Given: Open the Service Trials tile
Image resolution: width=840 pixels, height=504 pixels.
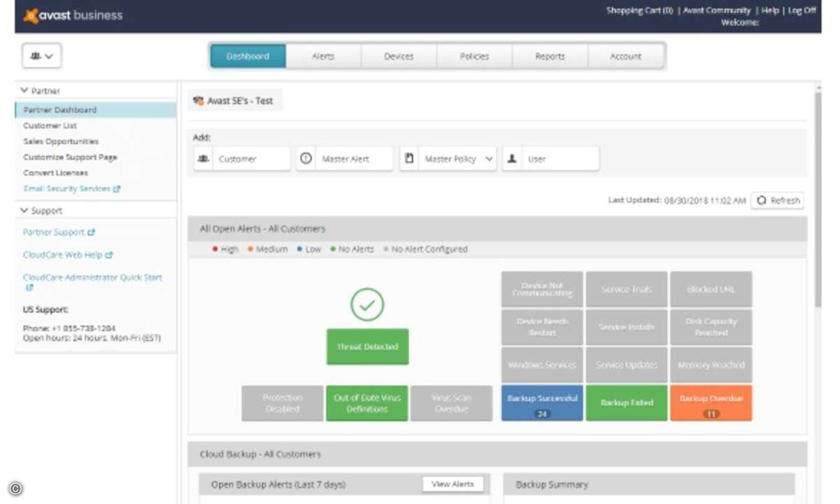Looking at the screenshot, I should [626, 289].
